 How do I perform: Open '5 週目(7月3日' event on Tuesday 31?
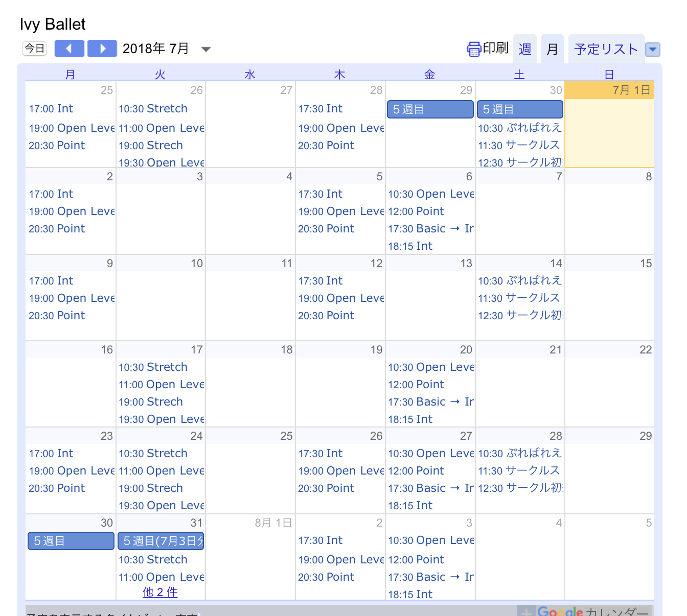point(161,541)
